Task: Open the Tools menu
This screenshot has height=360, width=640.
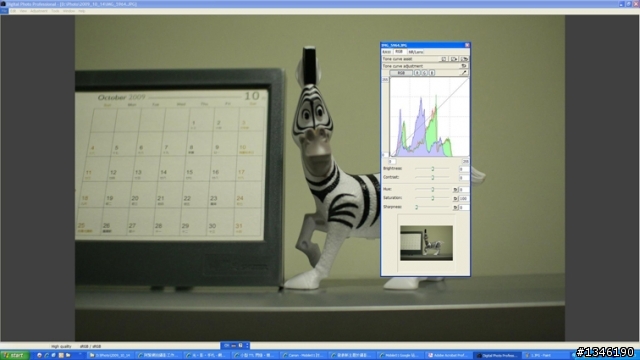Action: (55, 11)
